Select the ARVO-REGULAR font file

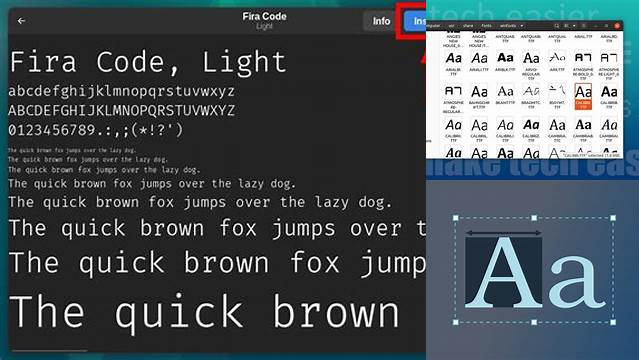pyautogui.click(x=531, y=64)
